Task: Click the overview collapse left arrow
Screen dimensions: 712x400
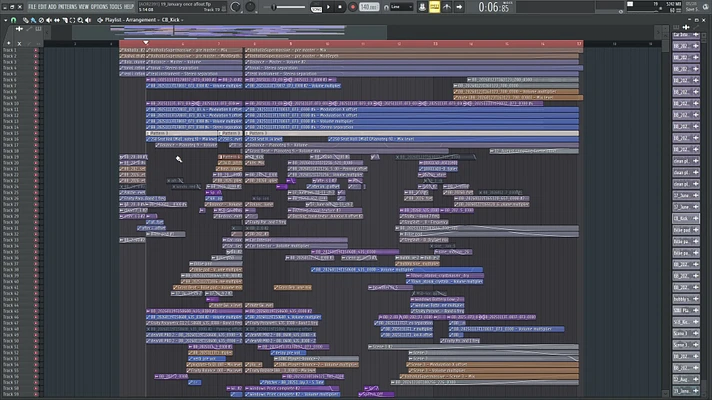Action: tap(47, 32)
